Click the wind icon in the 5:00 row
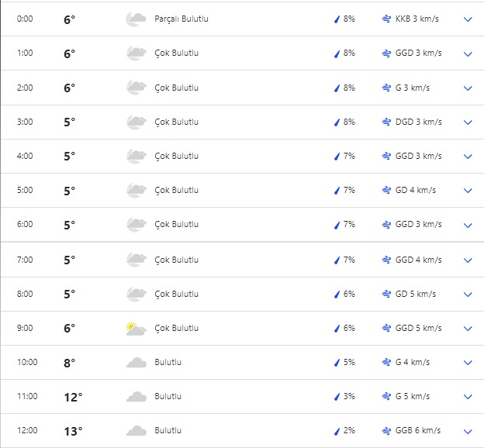The width and height of the screenshot is (484, 448). point(386,191)
